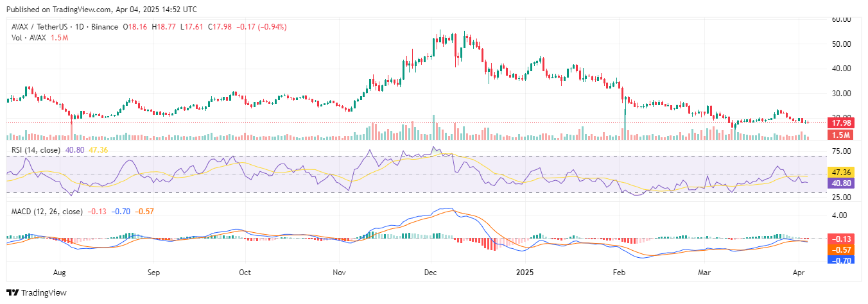Click the purple 40.80 RSI value tag
This screenshot has height=304, width=868.
click(841, 183)
